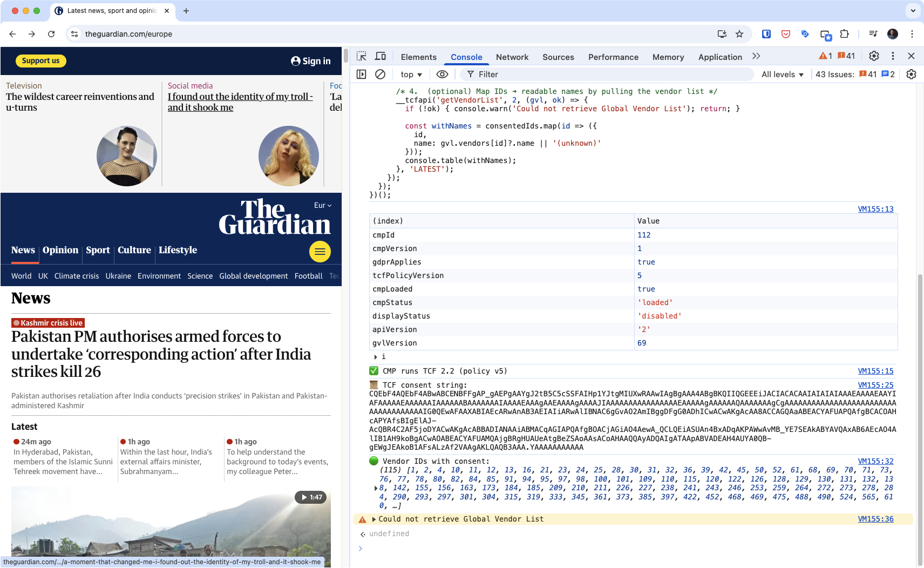This screenshot has height=568, width=924.
Task: Open DevTools settings gear
Action: pyautogui.click(x=874, y=56)
